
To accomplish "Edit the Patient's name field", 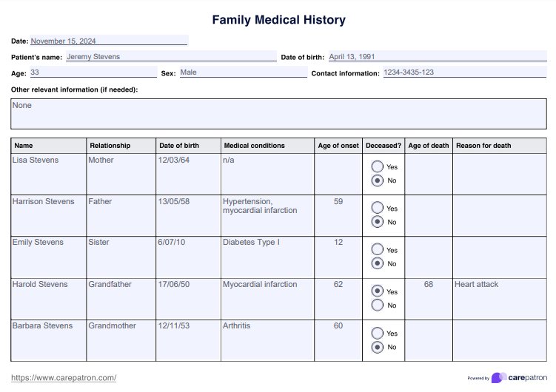I will [x=170, y=56].
